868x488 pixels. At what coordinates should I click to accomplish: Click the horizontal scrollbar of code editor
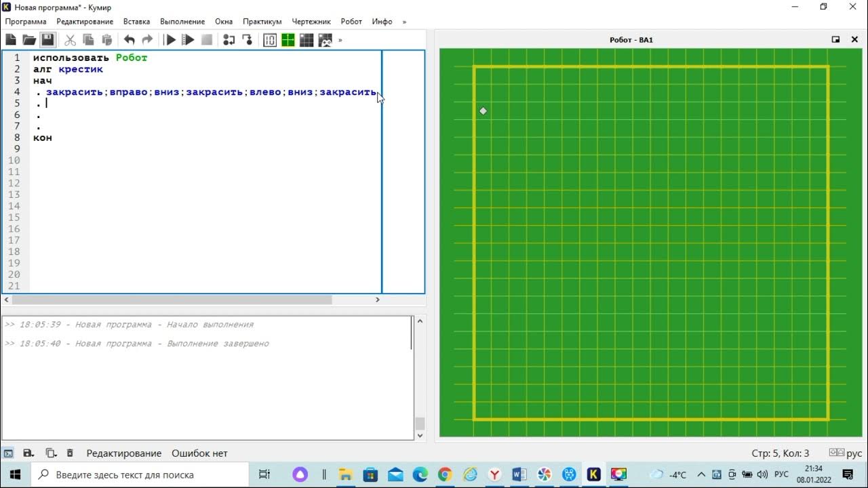pos(172,300)
